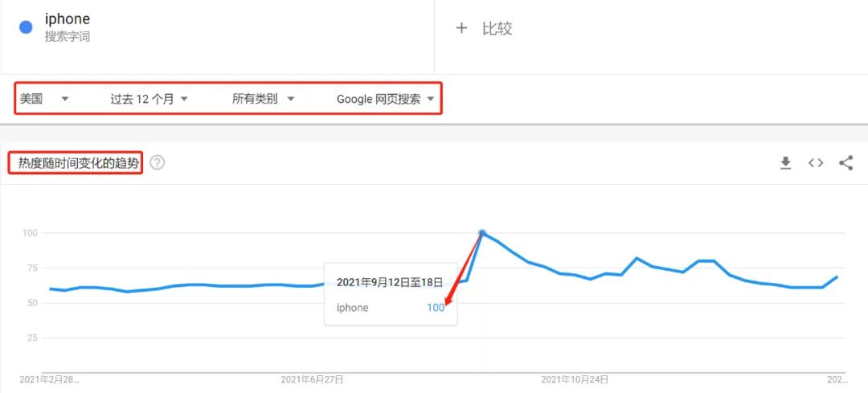Click the 2021年2月28 axis label
Image resolution: width=868 pixels, height=393 pixels.
(49, 379)
